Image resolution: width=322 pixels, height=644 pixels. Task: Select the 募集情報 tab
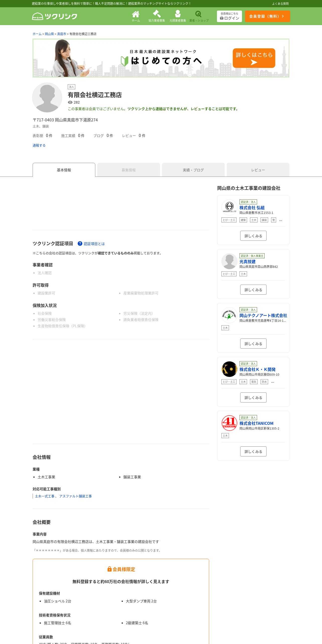point(129,170)
